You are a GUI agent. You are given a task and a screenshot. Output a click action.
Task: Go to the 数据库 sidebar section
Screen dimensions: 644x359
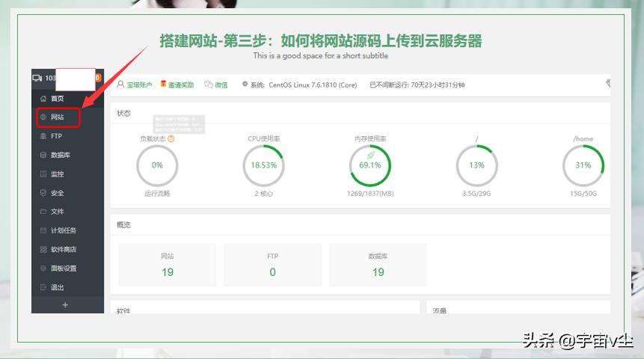click(67, 155)
